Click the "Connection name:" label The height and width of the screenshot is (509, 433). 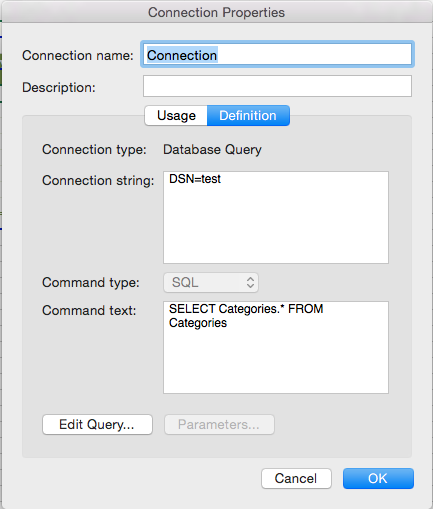tap(78, 55)
